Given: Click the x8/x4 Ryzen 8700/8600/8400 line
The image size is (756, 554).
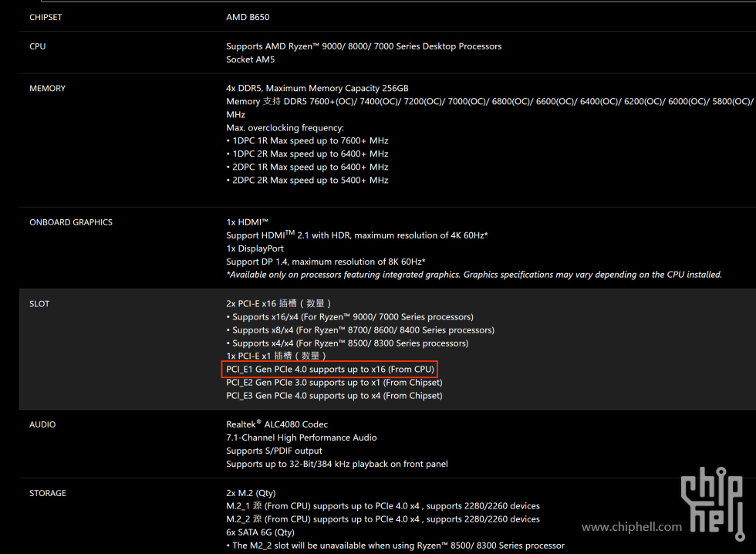Looking at the screenshot, I should coord(360,329).
